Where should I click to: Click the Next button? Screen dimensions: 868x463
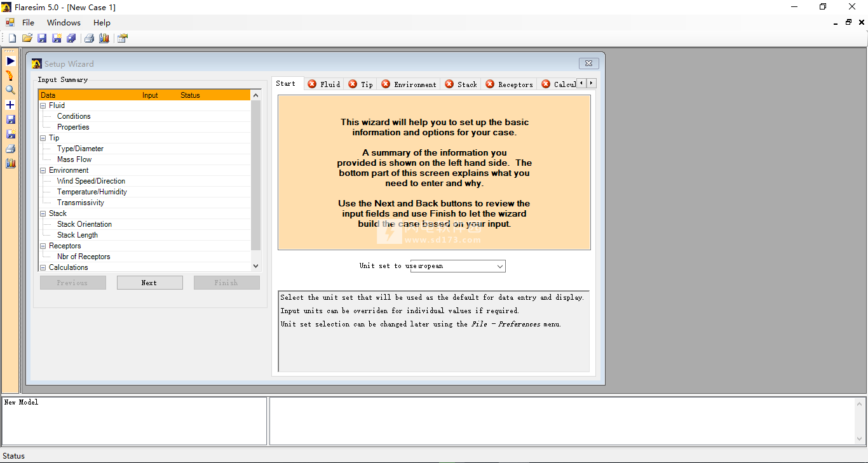(149, 283)
